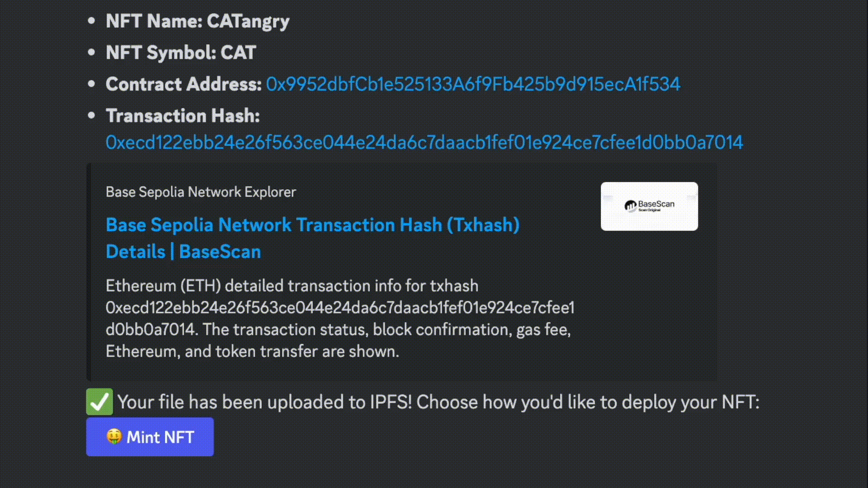Click the NFT Name: CATangry text

tap(198, 21)
